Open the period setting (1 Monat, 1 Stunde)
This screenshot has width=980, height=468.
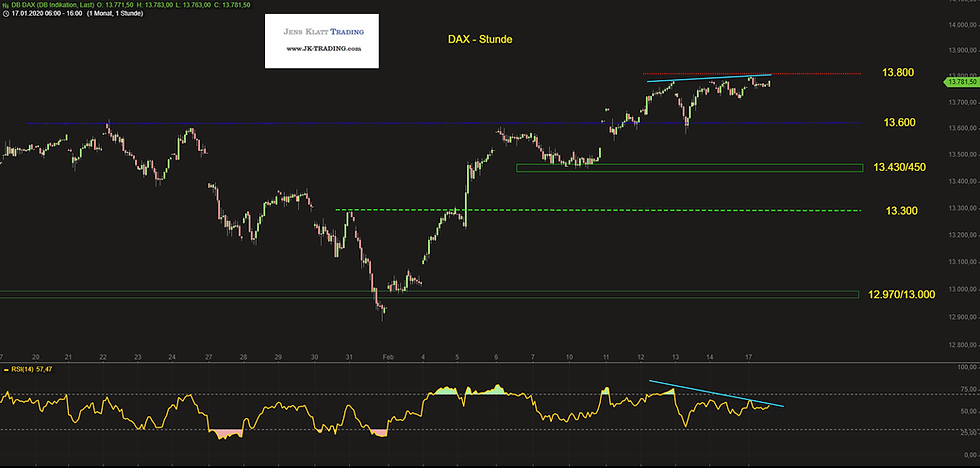click(117, 13)
